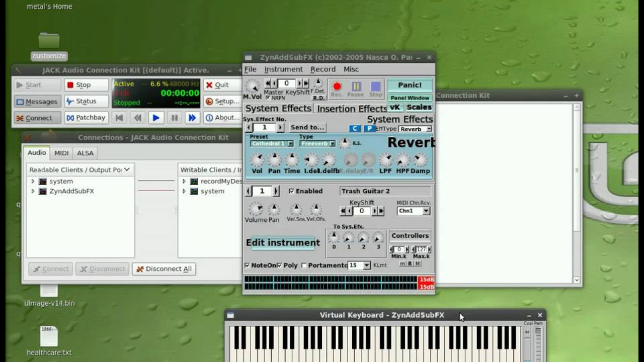
Task: Switch to the MIDI tab in Connections
Action: coord(61,153)
